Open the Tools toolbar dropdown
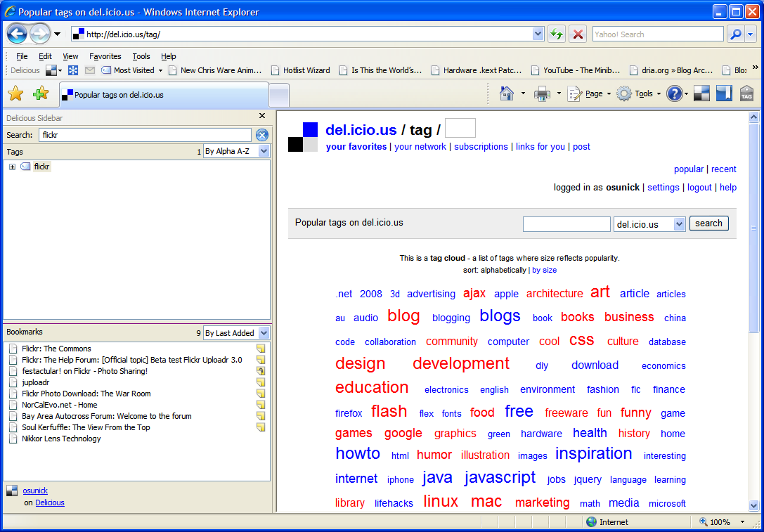This screenshot has height=532, width=764. 640,93
